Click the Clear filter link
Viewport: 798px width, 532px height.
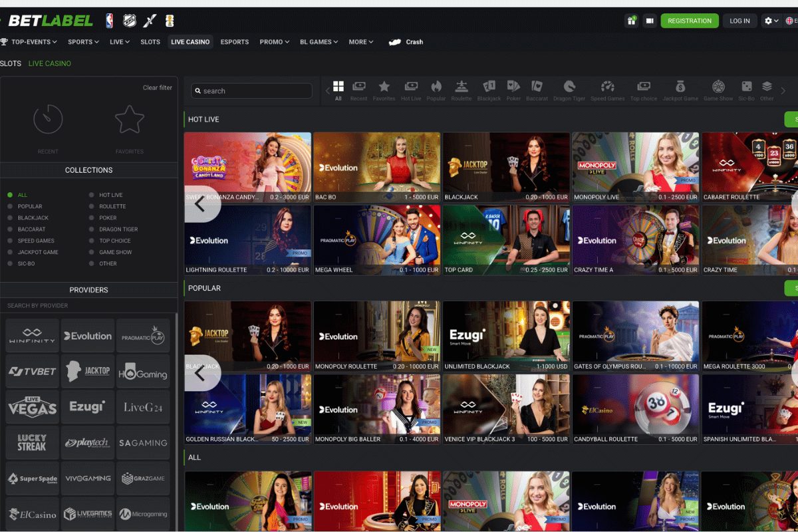pos(158,88)
